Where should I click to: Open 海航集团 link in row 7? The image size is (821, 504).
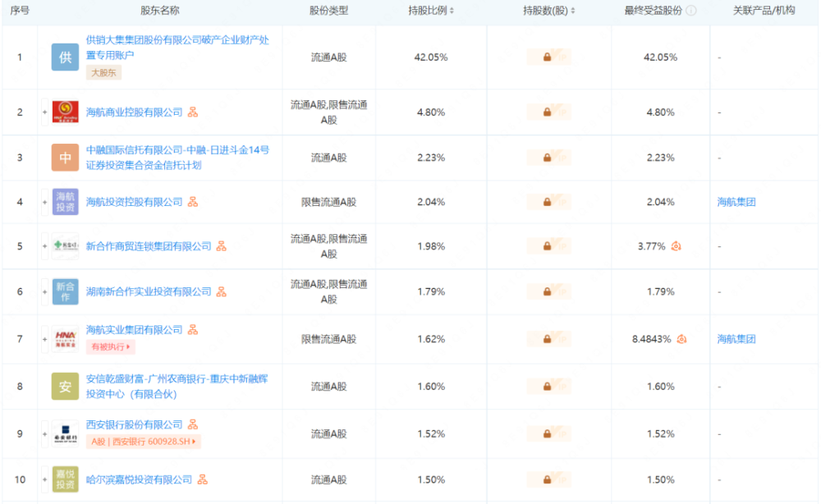point(736,339)
